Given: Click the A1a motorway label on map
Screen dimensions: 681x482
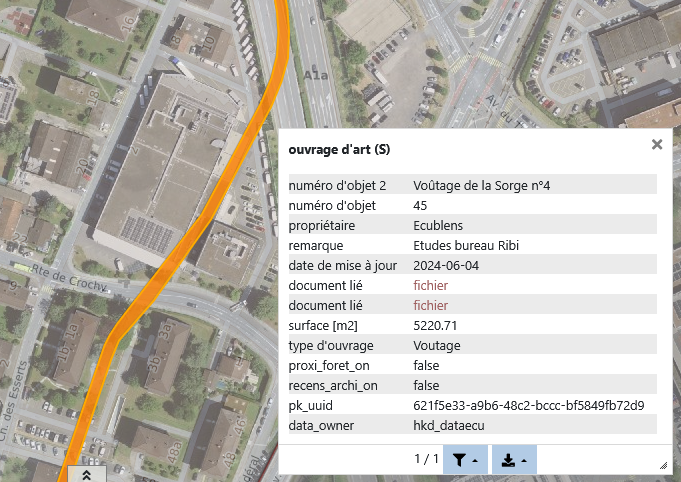Looking at the screenshot, I should (317, 76).
